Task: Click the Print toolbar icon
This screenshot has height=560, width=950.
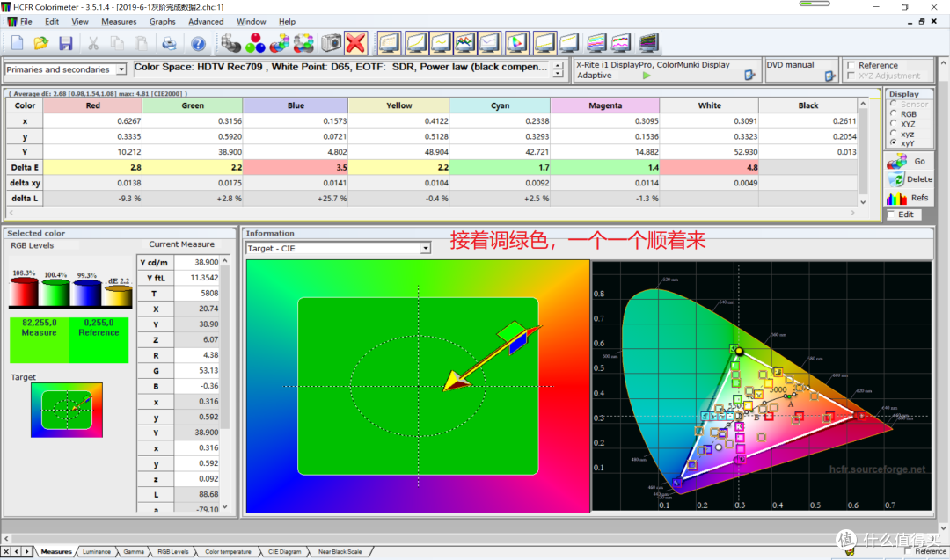Action: (168, 43)
